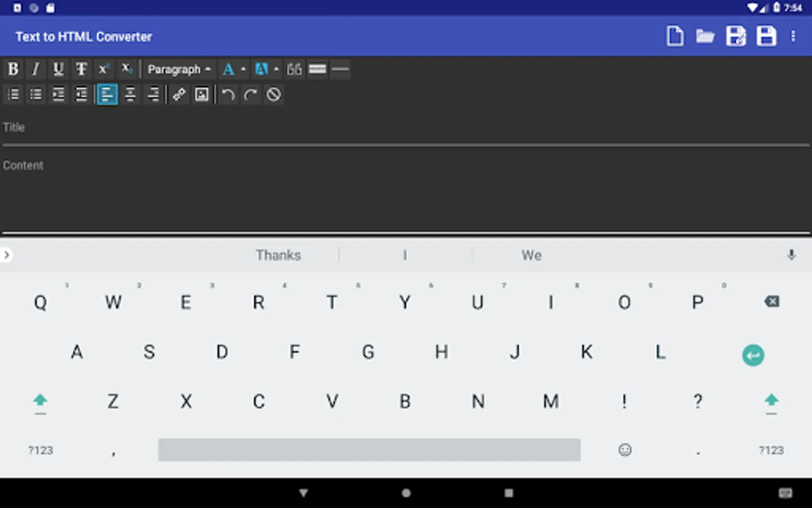Tap the right Shift arrow key
The height and width of the screenshot is (508, 812).
pos(771,402)
